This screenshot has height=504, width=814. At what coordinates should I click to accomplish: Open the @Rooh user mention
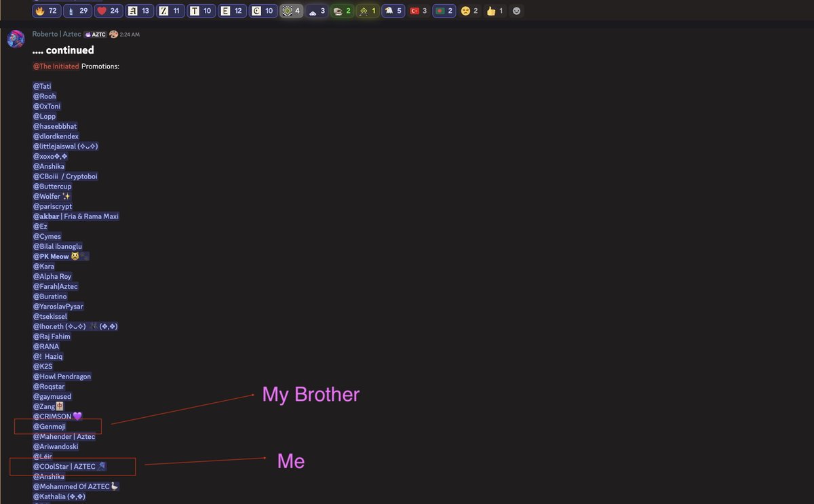(45, 96)
